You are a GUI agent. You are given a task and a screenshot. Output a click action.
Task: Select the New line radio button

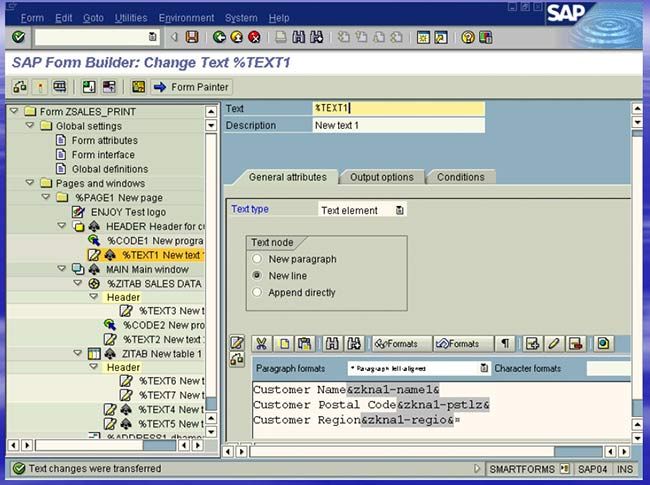[257, 276]
